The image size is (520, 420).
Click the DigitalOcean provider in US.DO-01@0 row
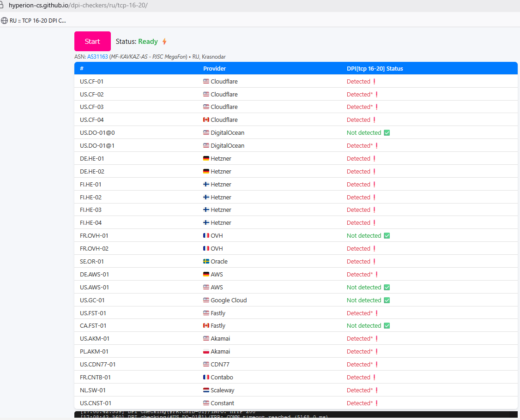pyautogui.click(x=228, y=132)
